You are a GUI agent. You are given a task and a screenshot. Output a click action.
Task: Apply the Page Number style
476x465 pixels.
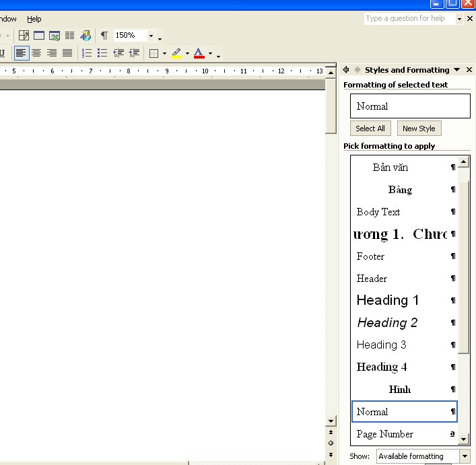[405, 434]
